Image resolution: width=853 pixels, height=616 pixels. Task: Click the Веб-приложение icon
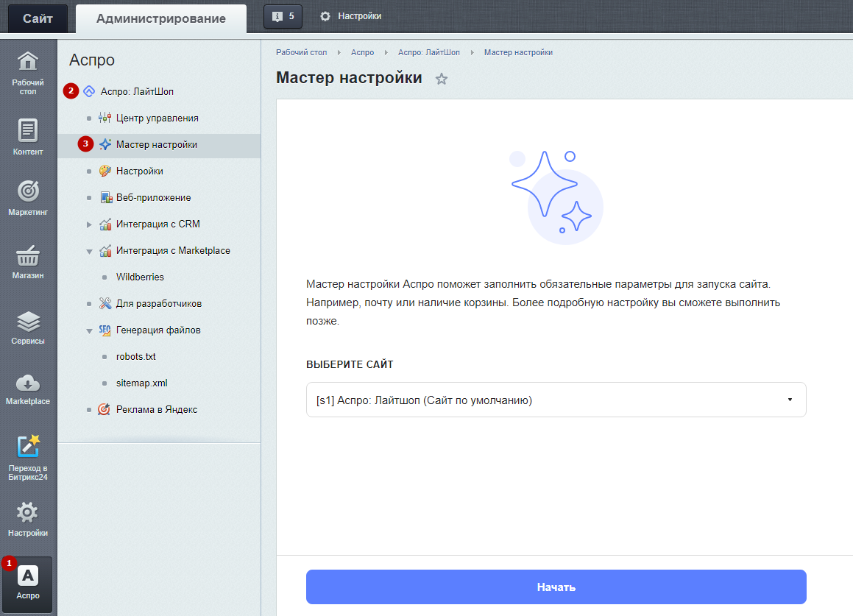[106, 197]
